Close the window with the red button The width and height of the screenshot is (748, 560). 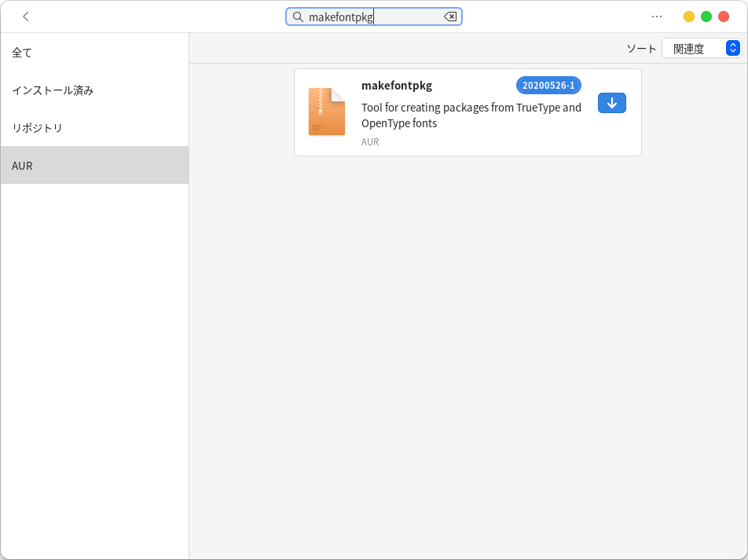pyautogui.click(x=724, y=16)
